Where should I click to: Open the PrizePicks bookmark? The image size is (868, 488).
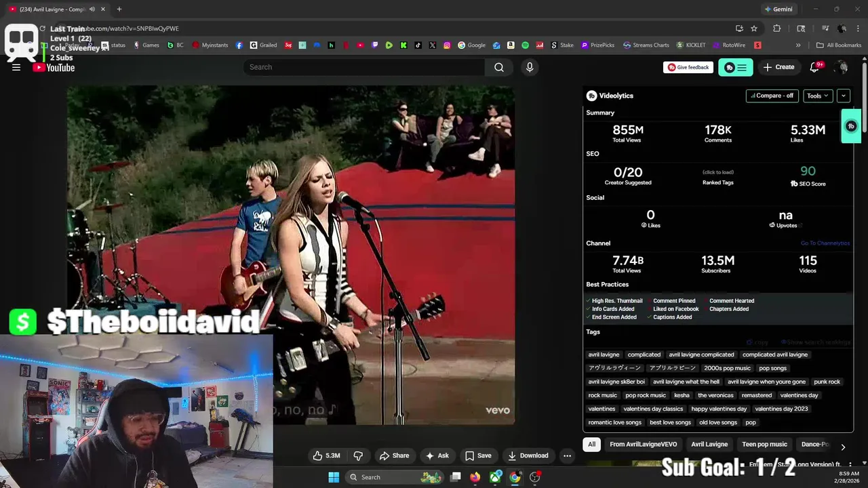pyautogui.click(x=597, y=45)
